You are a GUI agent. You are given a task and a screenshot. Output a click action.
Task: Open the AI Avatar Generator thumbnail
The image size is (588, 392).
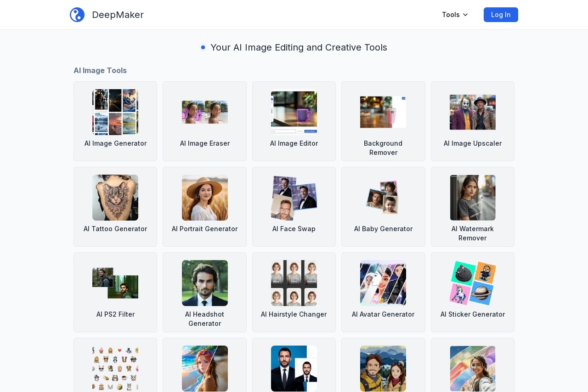pyautogui.click(x=383, y=283)
